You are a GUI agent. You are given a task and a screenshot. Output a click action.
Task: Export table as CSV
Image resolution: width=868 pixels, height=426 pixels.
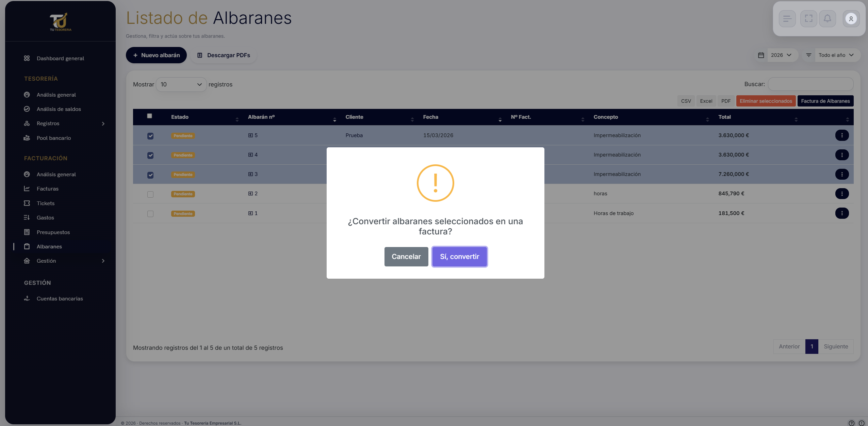[x=686, y=101]
